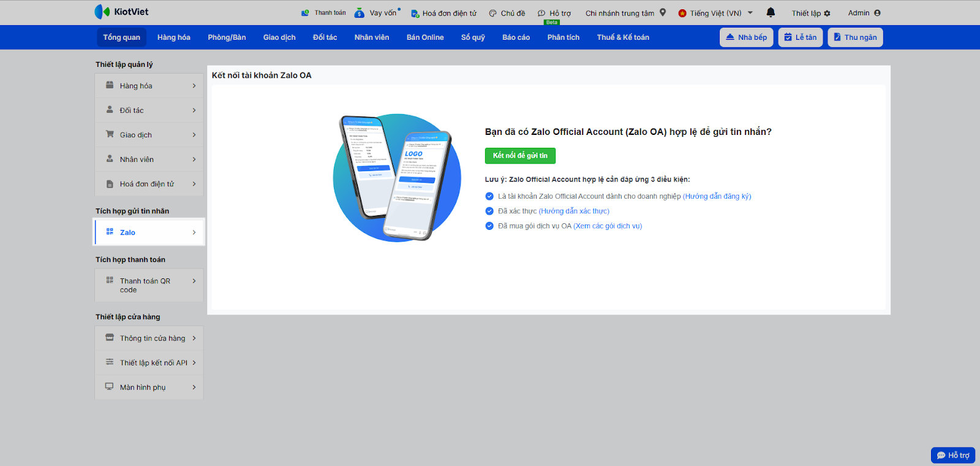Expand the Đối tác settings chevron
The image size is (980, 466).
pyautogui.click(x=194, y=110)
